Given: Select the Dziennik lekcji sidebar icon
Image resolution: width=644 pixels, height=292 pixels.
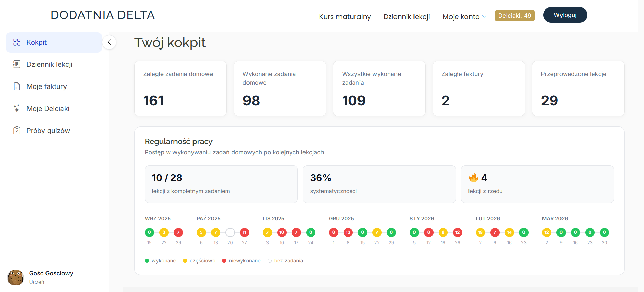Looking at the screenshot, I should pos(17,64).
